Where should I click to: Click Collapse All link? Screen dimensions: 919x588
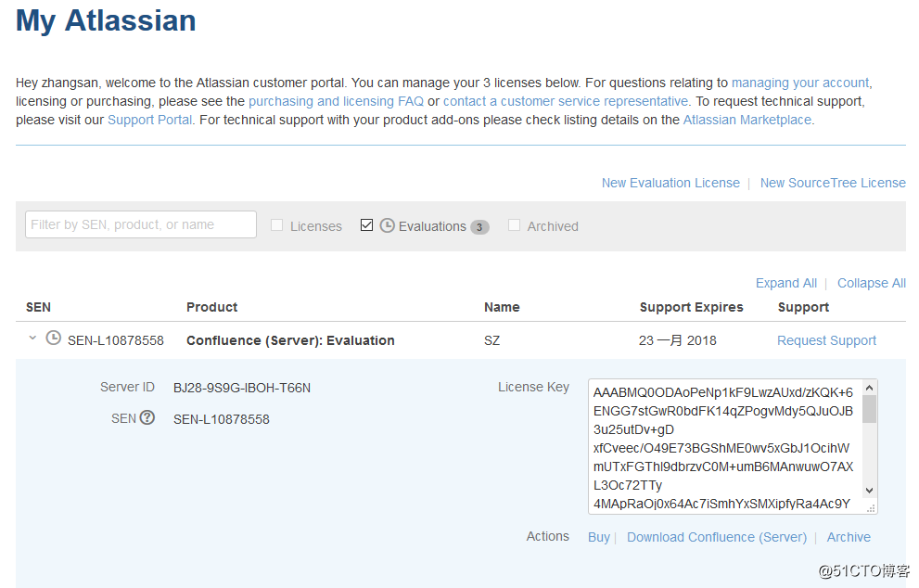[872, 283]
